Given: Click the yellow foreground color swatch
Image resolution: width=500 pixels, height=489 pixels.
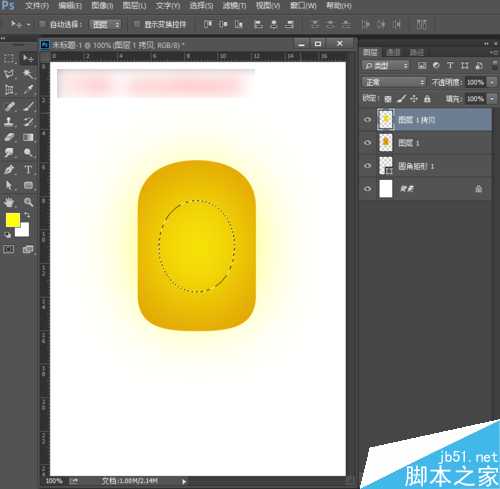Looking at the screenshot, I should tap(13, 220).
